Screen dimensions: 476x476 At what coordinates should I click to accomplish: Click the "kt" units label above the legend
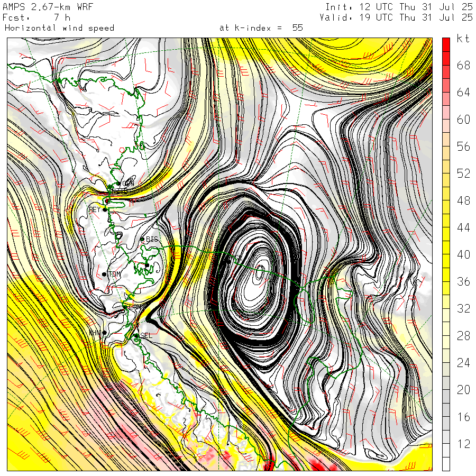pyautogui.click(x=463, y=39)
